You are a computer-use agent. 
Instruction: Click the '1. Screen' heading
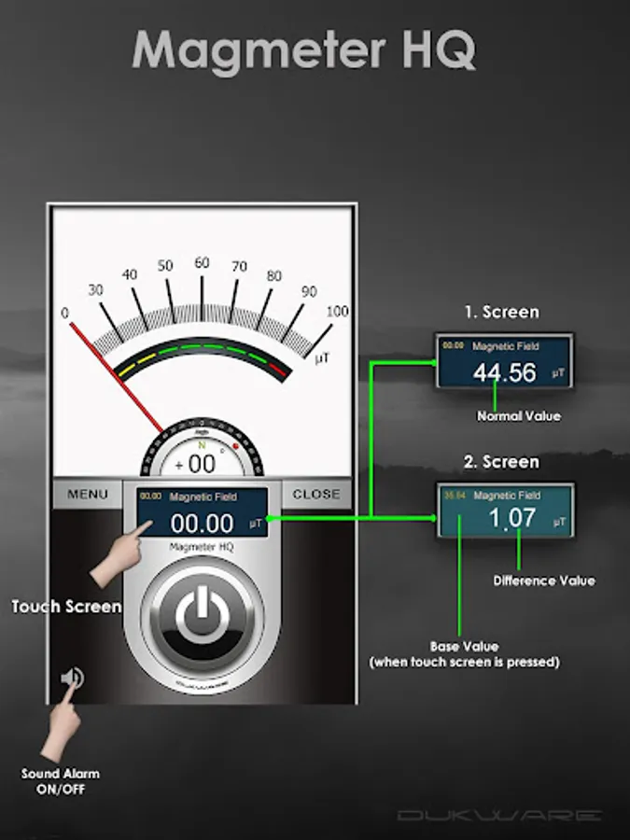(x=502, y=312)
